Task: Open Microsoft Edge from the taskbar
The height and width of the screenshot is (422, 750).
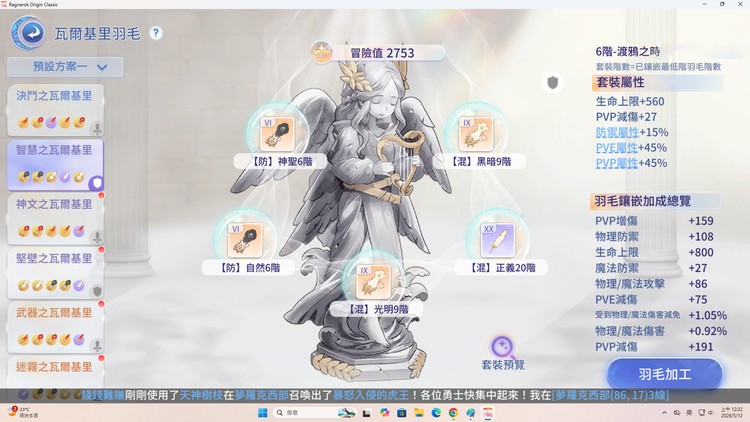Action: coord(436,412)
